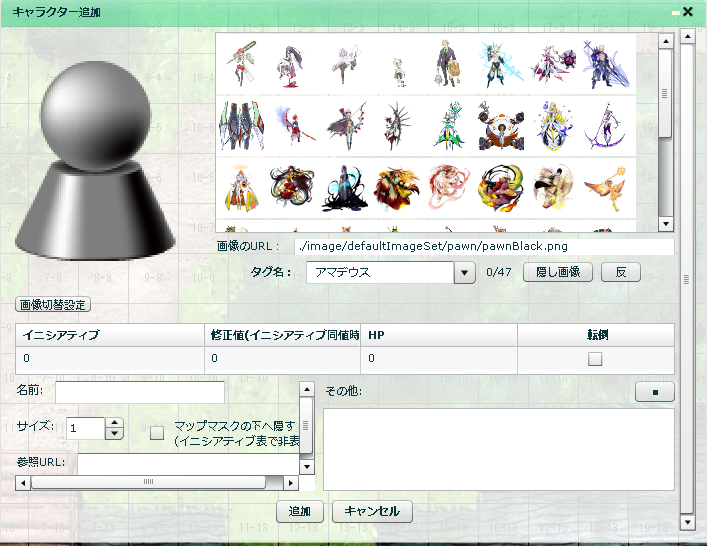Click the キャンセル button
Image resolution: width=707 pixels, height=546 pixels.
pos(372,511)
